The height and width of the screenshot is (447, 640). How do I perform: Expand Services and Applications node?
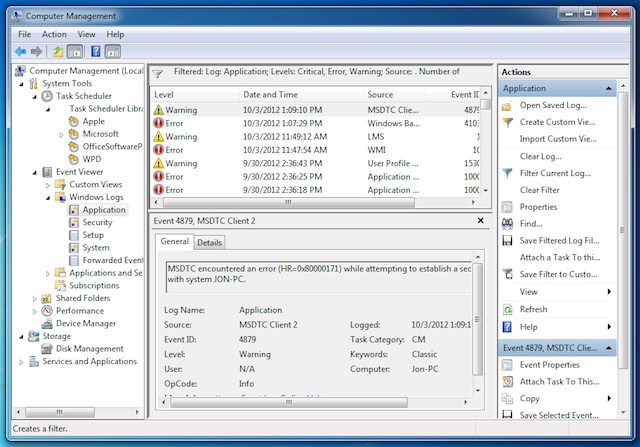click(21, 362)
